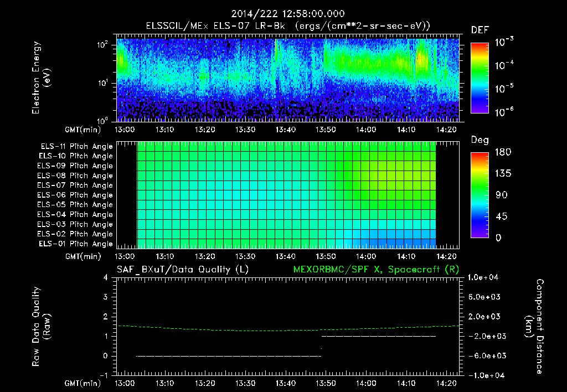Click the Deg legend title

[480, 140]
